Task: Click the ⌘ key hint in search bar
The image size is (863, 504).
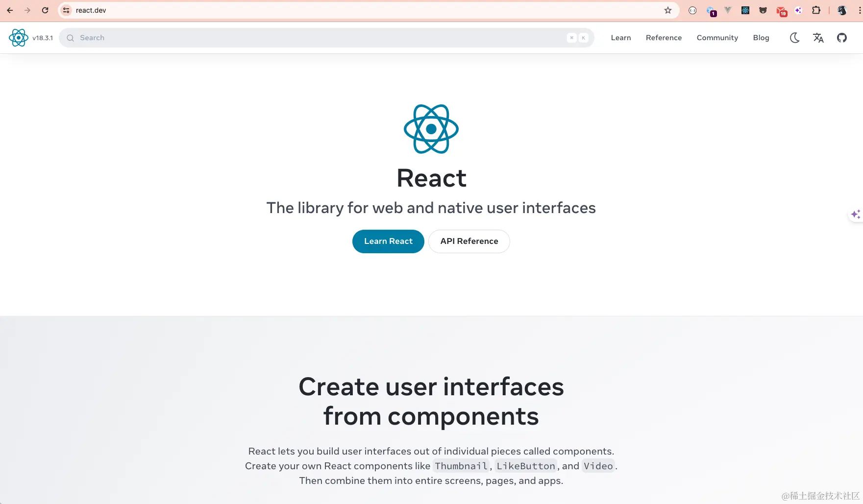Action: (x=571, y=38)
